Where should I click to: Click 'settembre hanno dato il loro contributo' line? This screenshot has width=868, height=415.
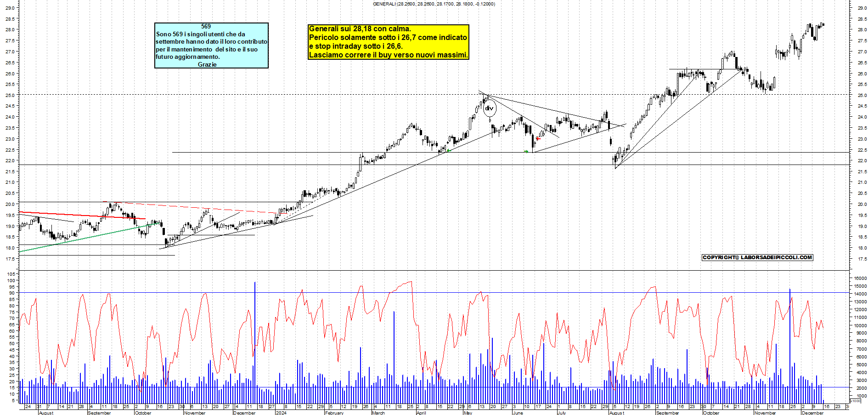[x=211, y=42]
